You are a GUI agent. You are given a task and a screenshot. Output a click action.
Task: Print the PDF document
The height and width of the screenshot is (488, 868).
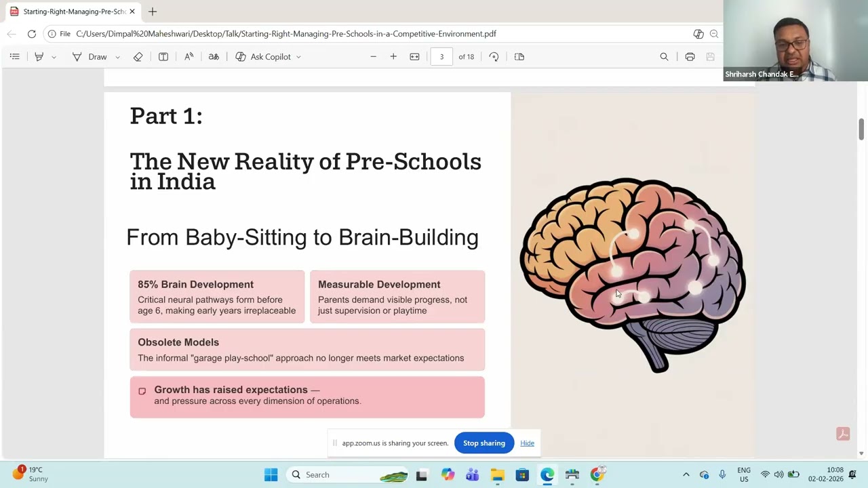[x=690, y=57]
